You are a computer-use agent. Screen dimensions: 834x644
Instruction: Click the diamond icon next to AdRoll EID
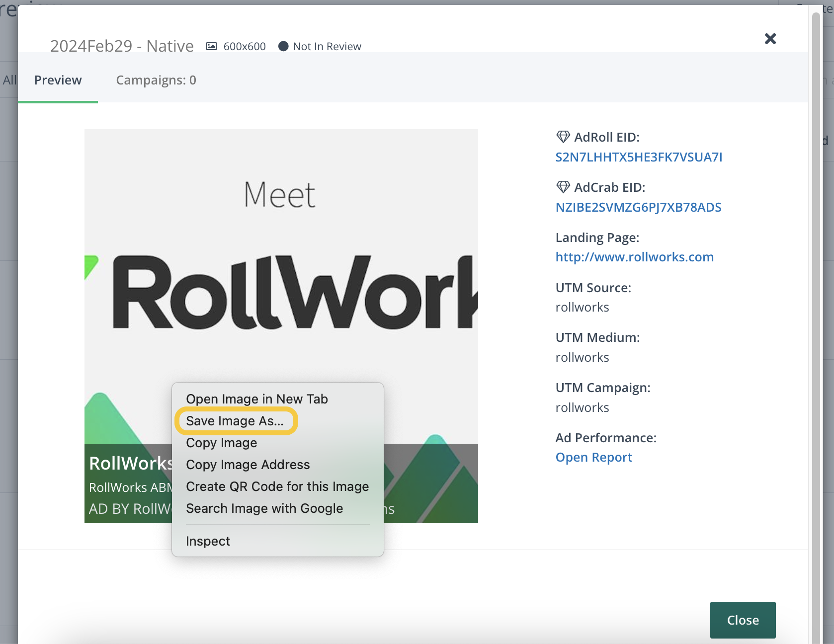tap(563, 137)
